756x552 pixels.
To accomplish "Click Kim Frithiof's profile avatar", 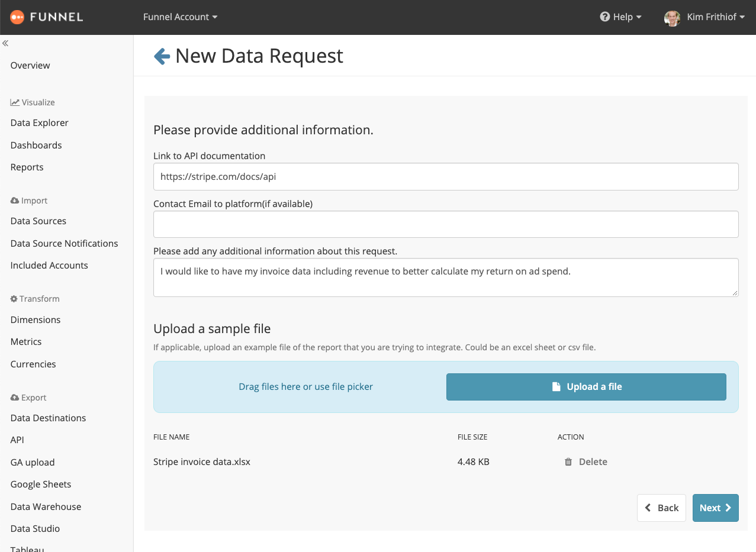I will [x=672, y=18].
